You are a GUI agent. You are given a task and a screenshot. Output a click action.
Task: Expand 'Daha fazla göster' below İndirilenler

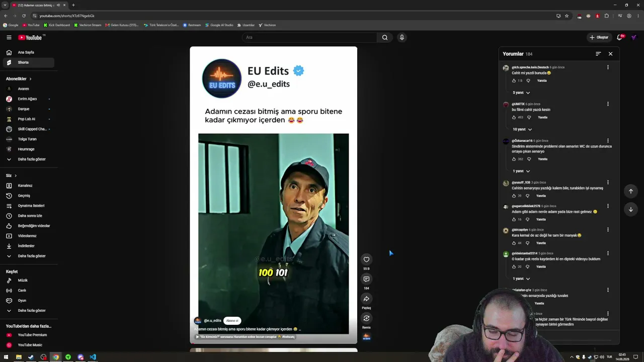pos(28,256)
